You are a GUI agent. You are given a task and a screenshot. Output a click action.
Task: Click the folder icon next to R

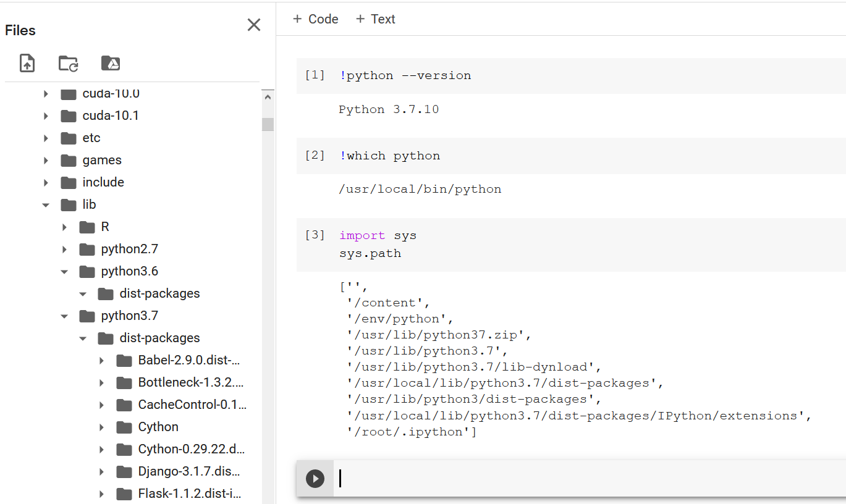[86, 227]
